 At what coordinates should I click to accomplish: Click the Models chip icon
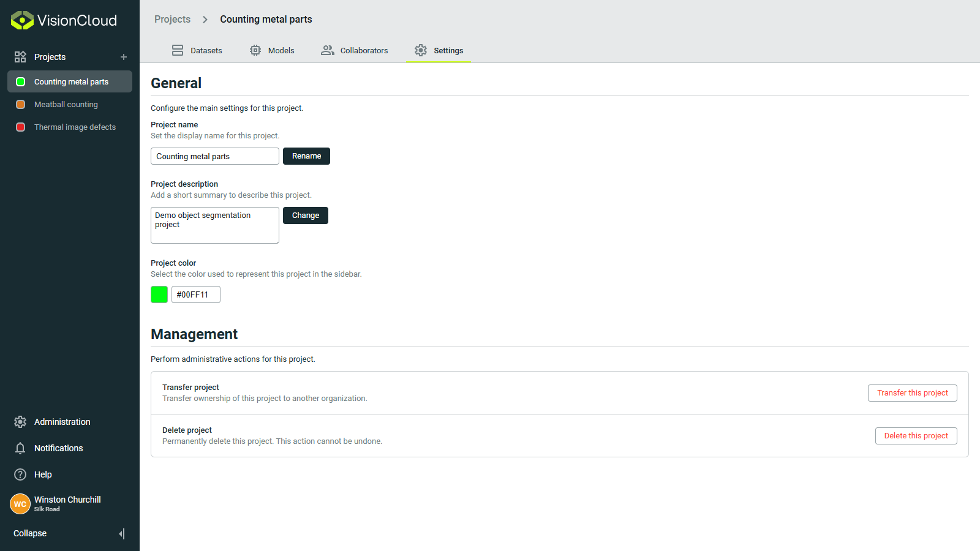(255, 50)
